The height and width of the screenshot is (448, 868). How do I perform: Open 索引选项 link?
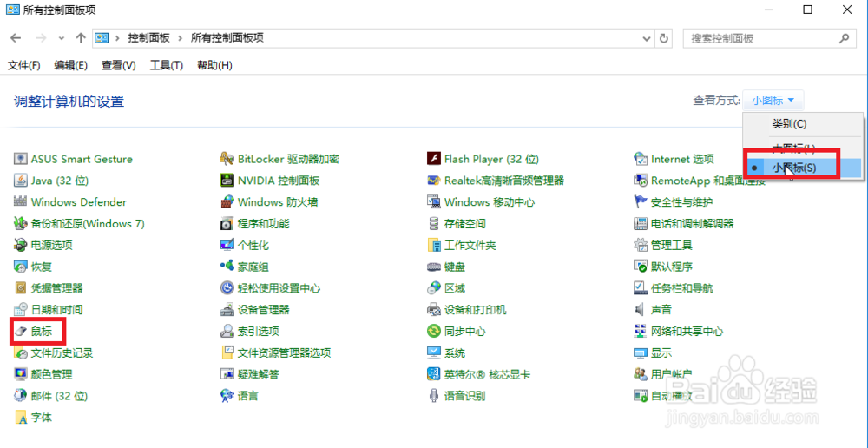[258, 331]
